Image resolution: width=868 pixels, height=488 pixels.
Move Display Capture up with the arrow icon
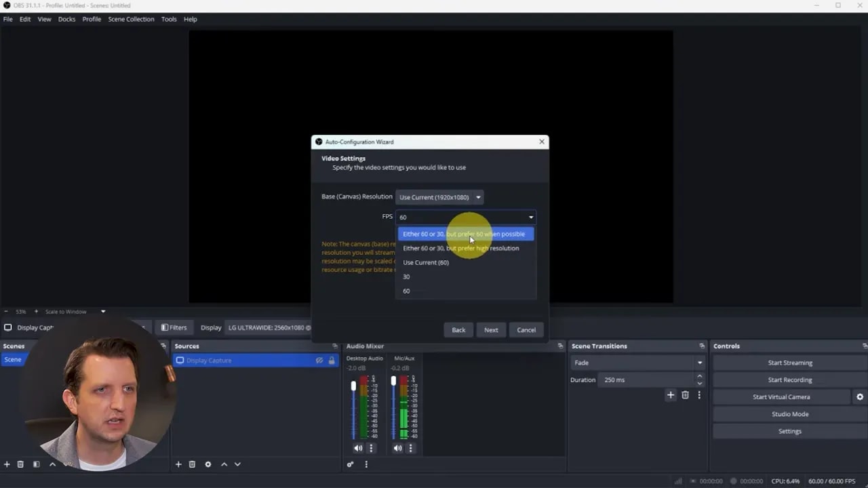tap(224, 464)
